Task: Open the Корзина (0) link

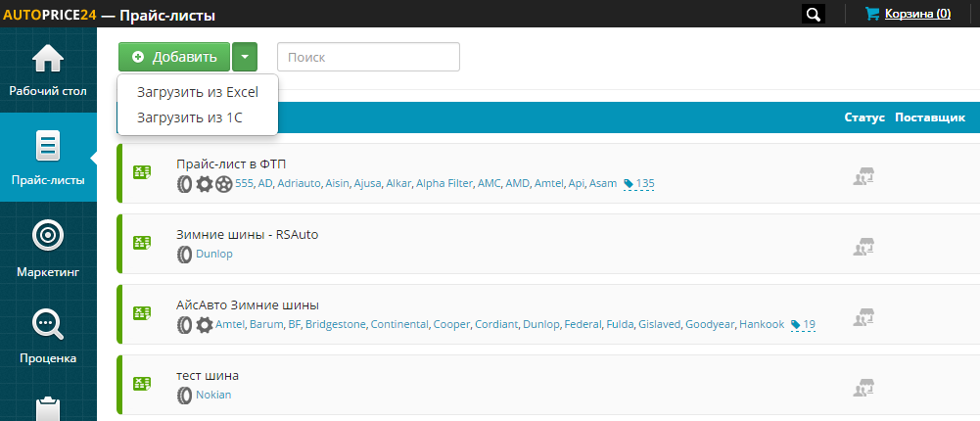Action: coord(917,14)
